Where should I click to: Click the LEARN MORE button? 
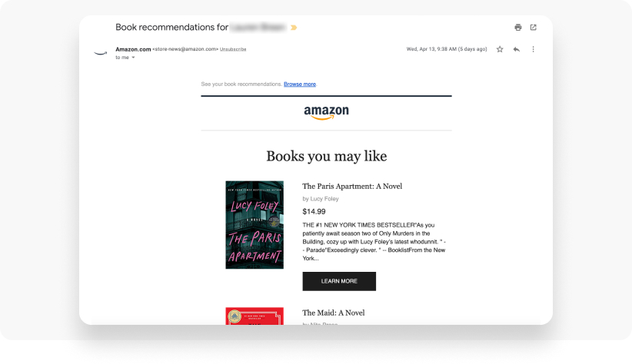point(339,281)
